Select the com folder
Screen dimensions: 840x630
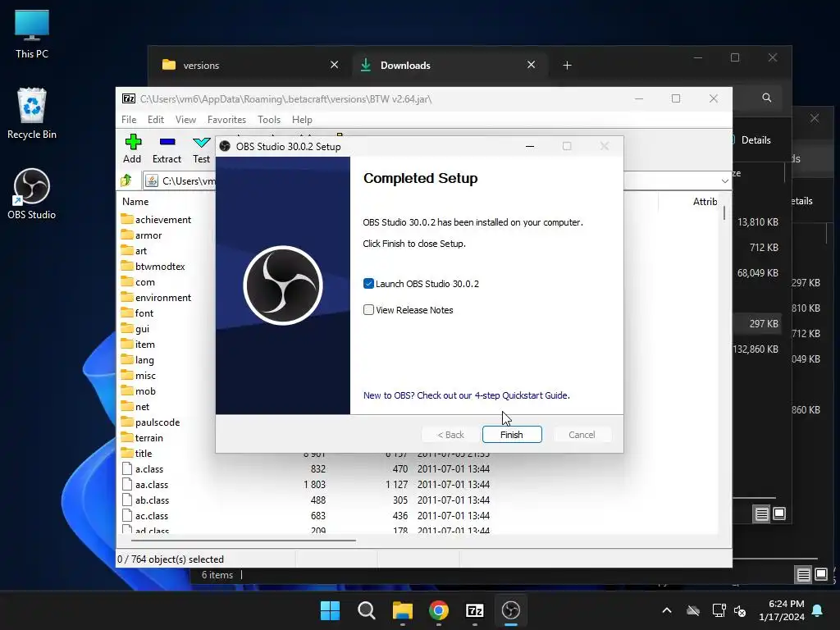138,282
